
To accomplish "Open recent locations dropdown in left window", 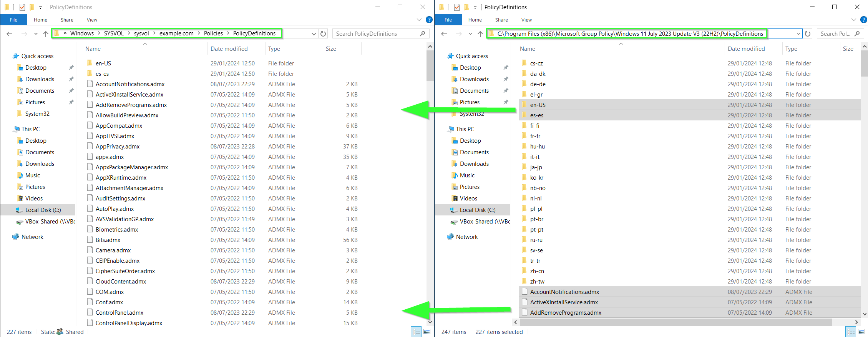I will [36, 34].
